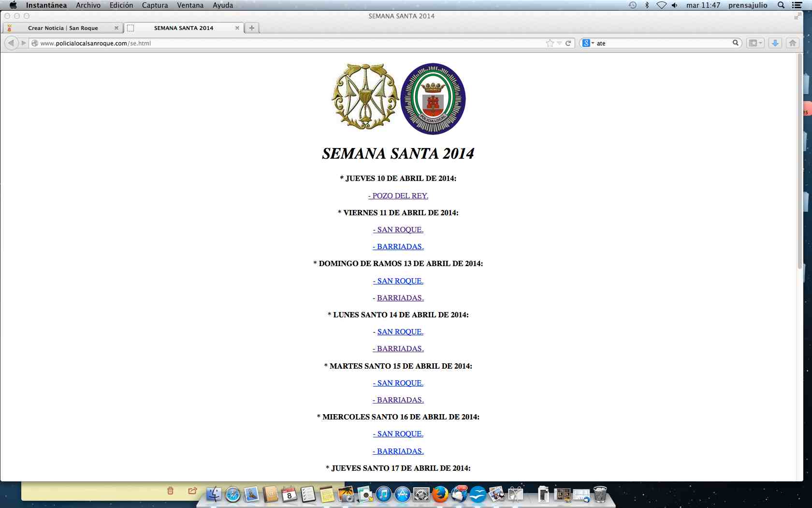Viewport: 812px width, 508px height.
Task: Open the Edición menu
Action: 121,5
